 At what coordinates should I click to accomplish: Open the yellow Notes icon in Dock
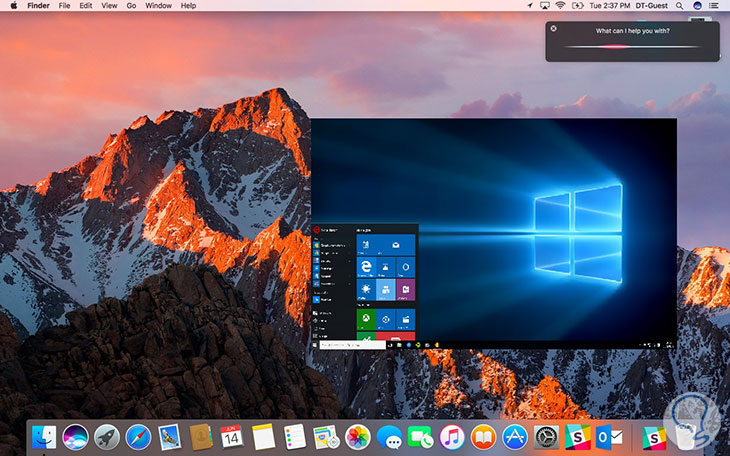(264, 437)
